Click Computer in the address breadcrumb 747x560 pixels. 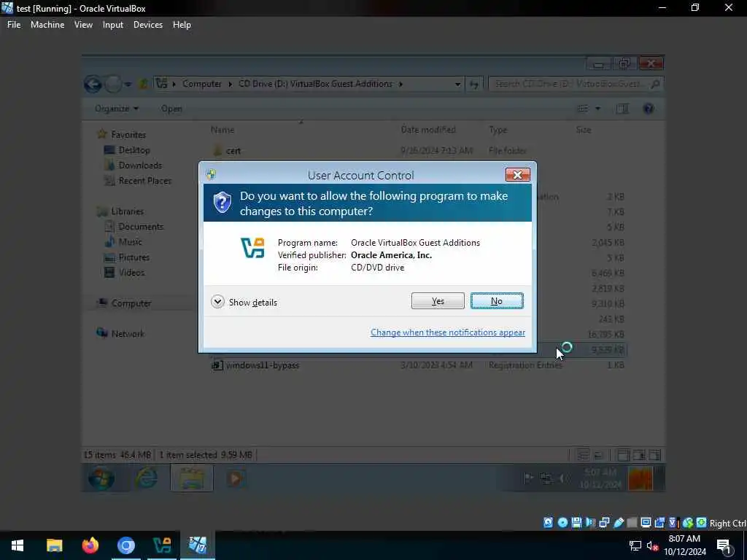pyautogui.click(x=202, y=84)
